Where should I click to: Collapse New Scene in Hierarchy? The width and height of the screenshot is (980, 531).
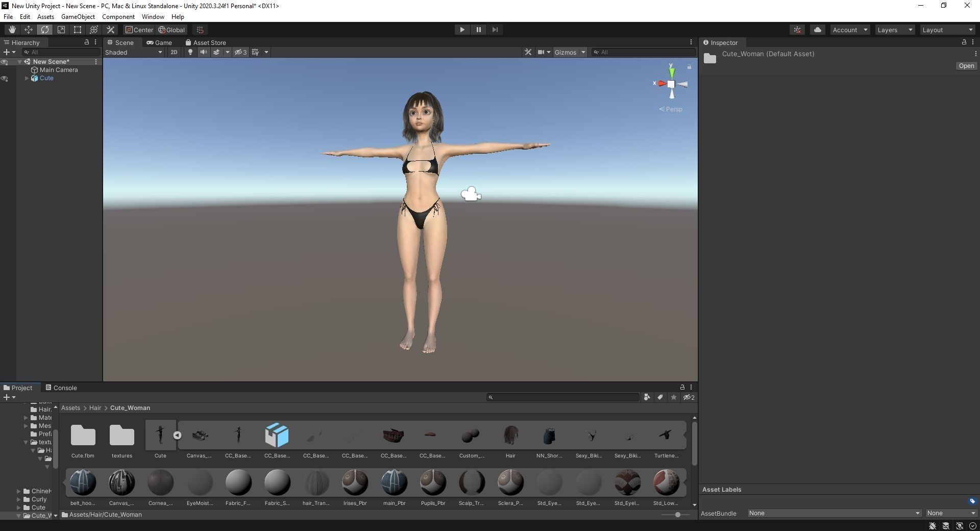click(19, 62)
